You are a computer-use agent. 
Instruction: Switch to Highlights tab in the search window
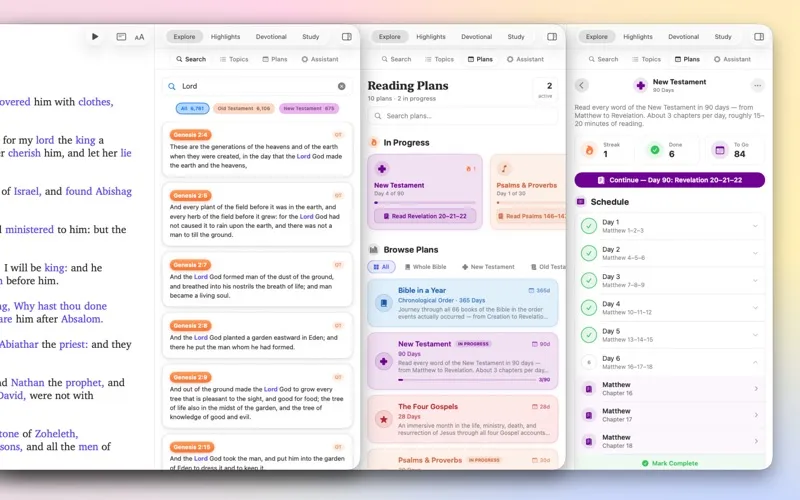point(226,37)
